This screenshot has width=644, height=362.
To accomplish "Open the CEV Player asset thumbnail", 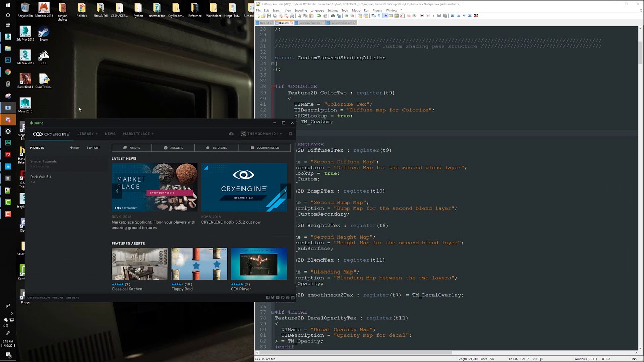I will [259, 263].
